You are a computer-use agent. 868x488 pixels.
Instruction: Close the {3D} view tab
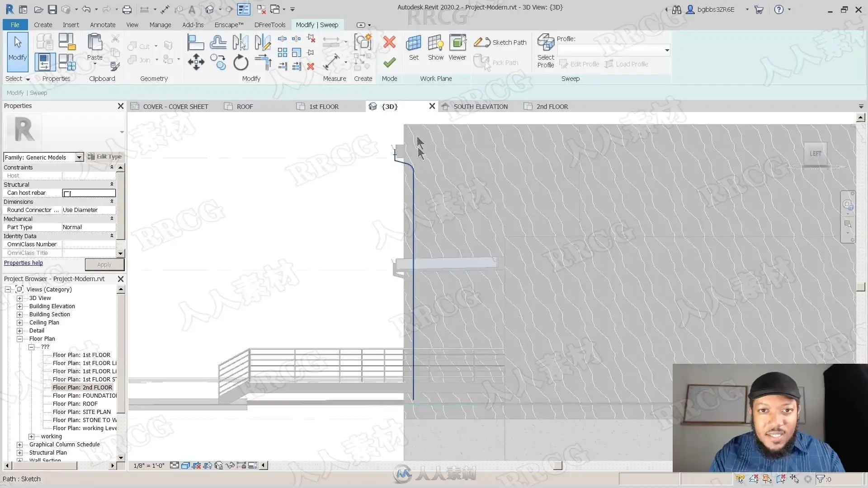[x=432, y=106]
